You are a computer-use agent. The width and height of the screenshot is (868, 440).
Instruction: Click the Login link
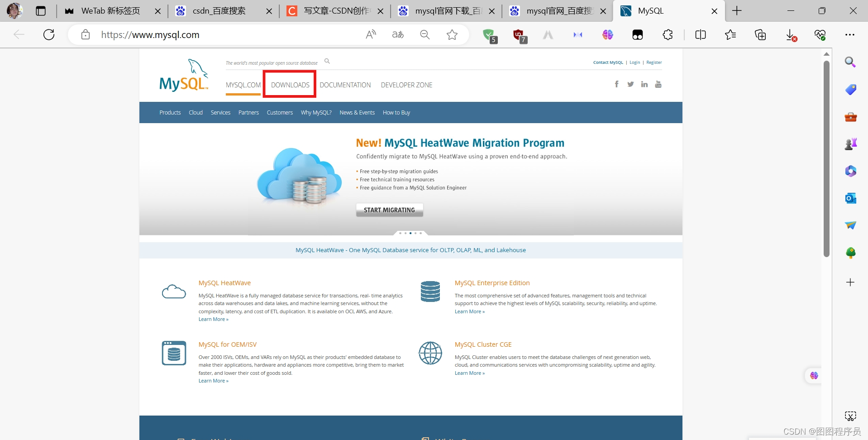(634, 62)
